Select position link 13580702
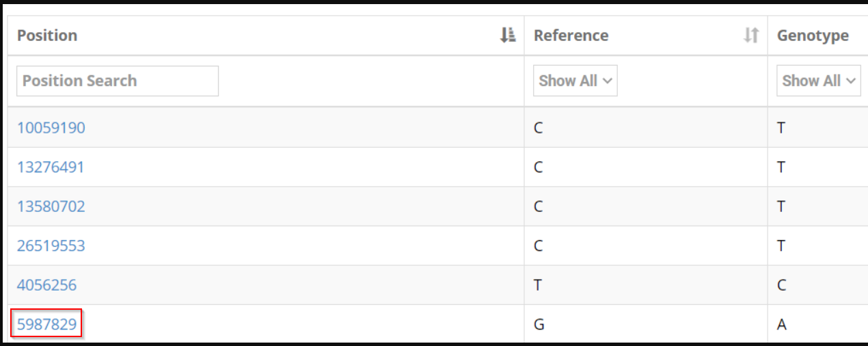 (51, 207)
